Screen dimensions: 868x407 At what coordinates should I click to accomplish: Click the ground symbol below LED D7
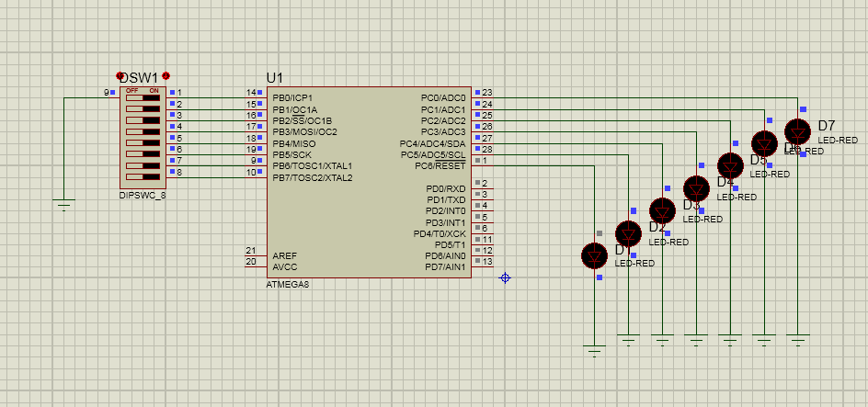pos(798,340)
